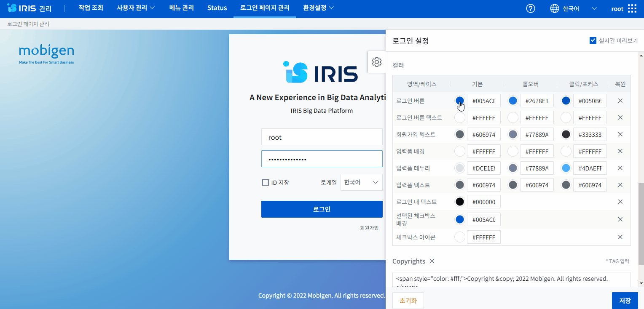Restore 입력폼 텍스트 row colors
This screenshot has height=309, width=644.
(620, 185)
